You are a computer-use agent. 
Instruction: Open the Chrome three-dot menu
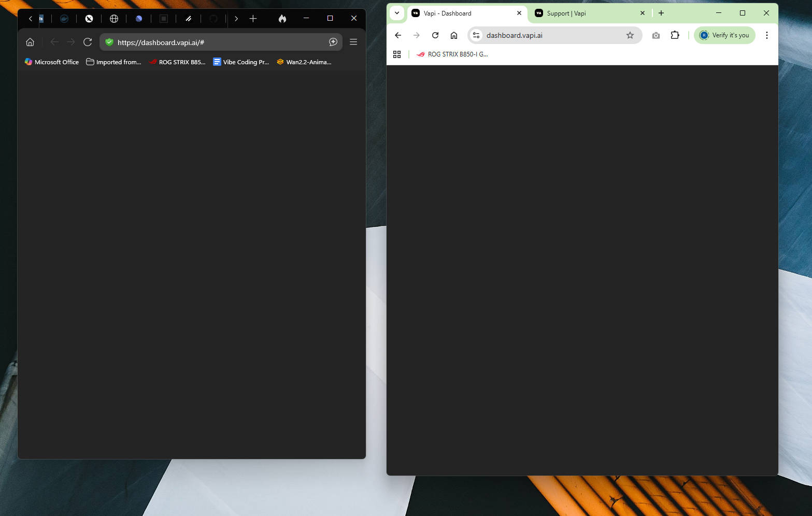(767, 35)
